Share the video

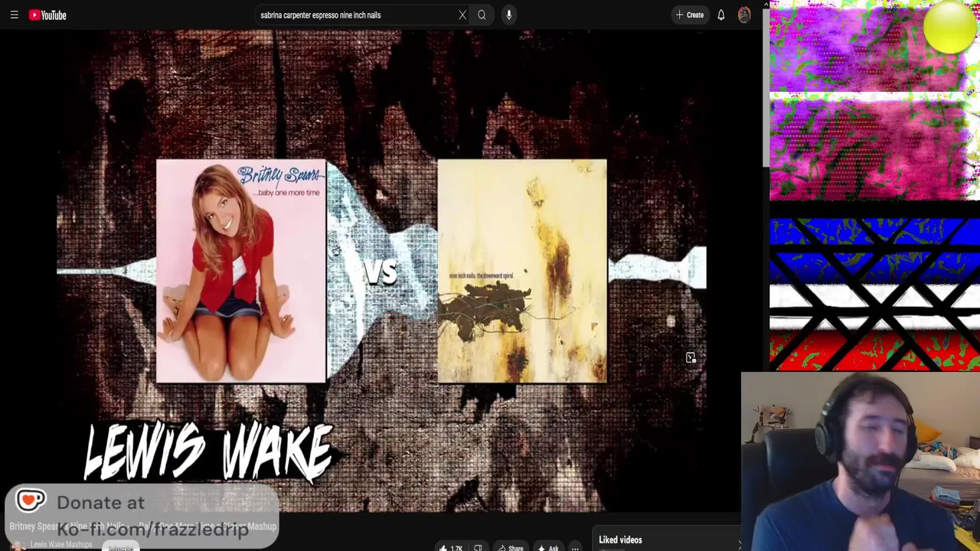click(x=511, y=547)
